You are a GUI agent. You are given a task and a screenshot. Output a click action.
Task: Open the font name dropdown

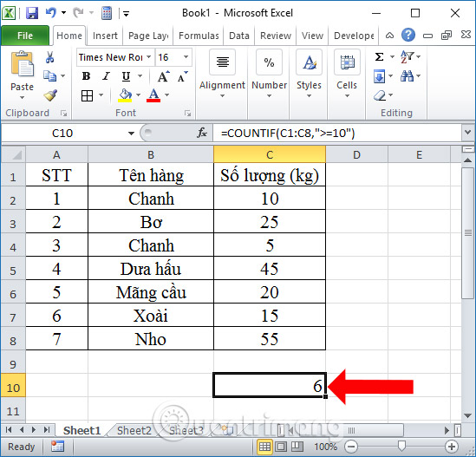149,56
